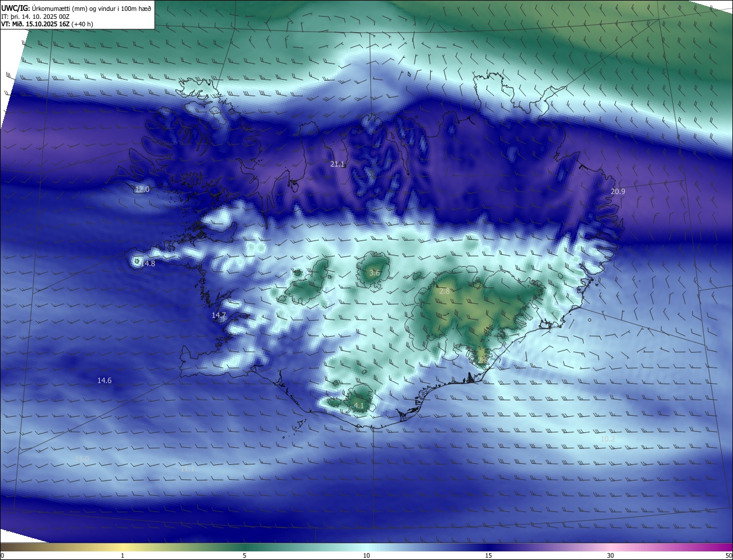
Task: Click the faint 11.1 value in the south ocean
Action: [x=188, y=468]
